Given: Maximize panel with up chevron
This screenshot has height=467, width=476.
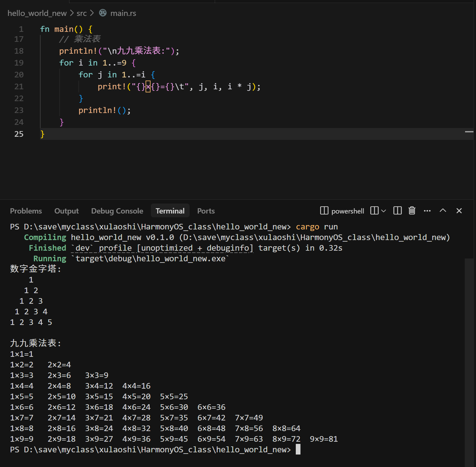Looking at the screenshot, I should pyautogui.click(x=443, y=210).
